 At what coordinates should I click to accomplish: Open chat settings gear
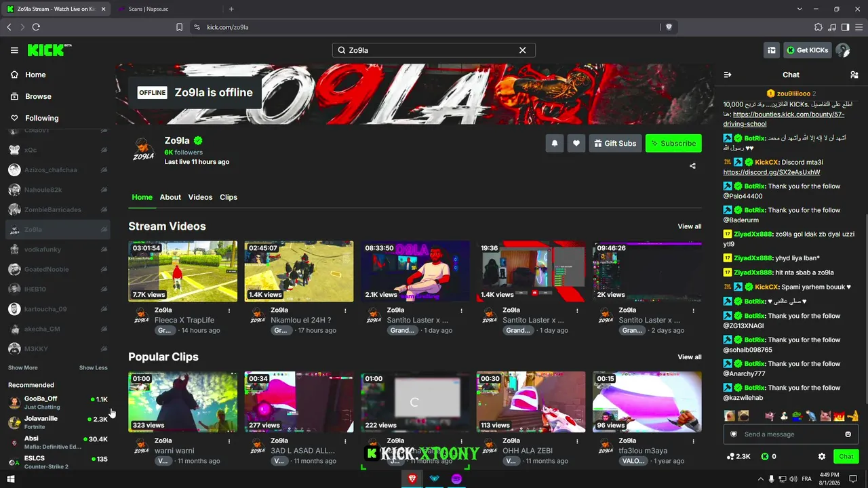822,457
